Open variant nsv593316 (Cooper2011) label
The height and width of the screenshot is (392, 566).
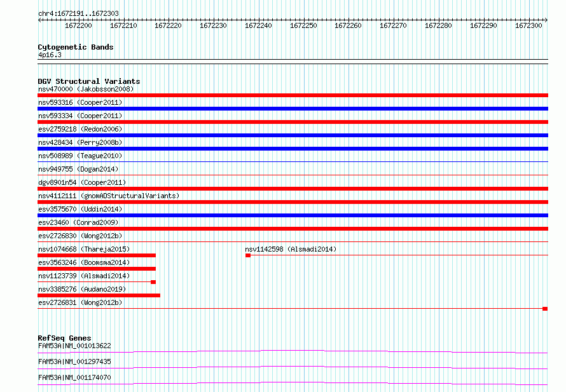pos(80,102)
